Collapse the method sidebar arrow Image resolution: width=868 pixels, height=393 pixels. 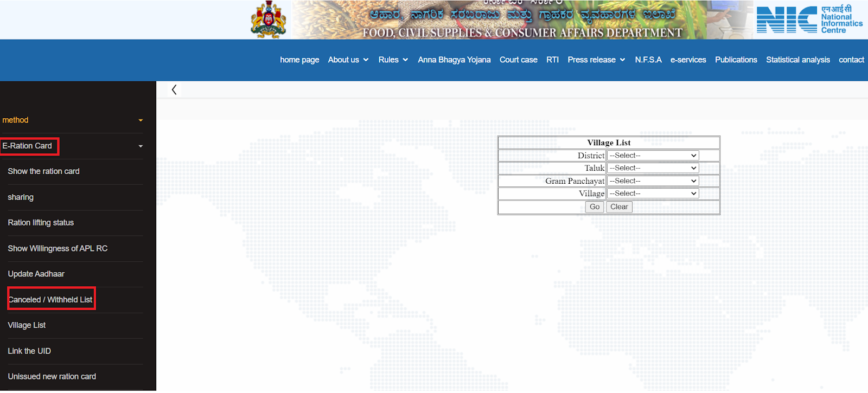(141, 120)
